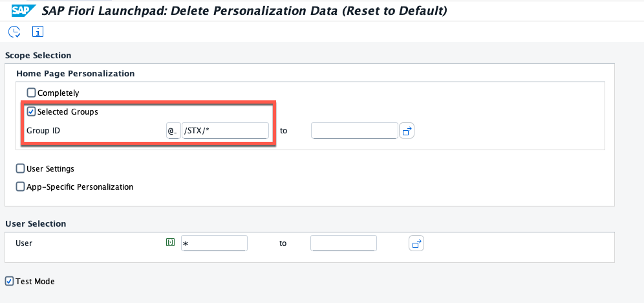This screenshot has width=644, height=303.
Task: Open User multiple selection arrow button
Action: 416,243
